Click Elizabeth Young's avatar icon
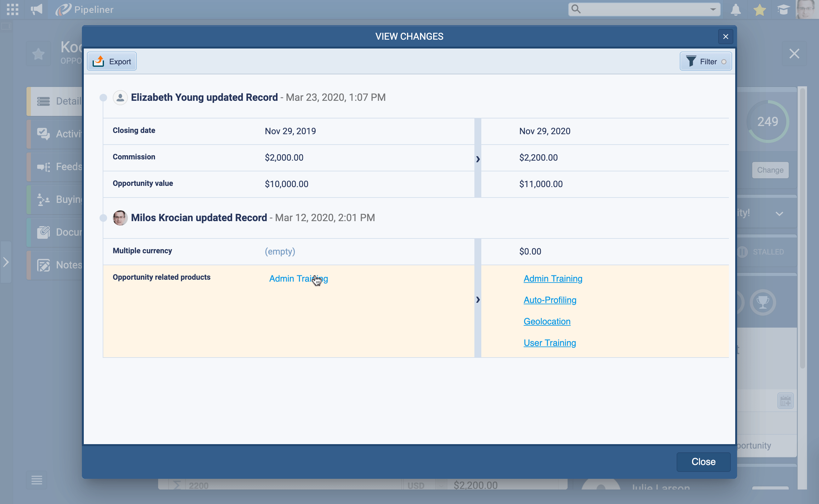Viewport: 819px width, 504px height. tap(120, 98)
